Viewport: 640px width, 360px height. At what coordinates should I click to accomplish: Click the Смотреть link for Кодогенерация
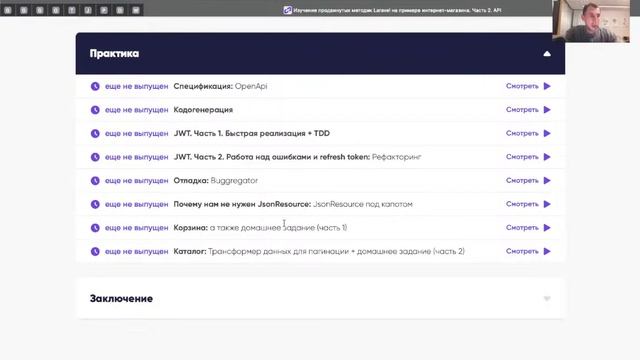pos(522,110)
